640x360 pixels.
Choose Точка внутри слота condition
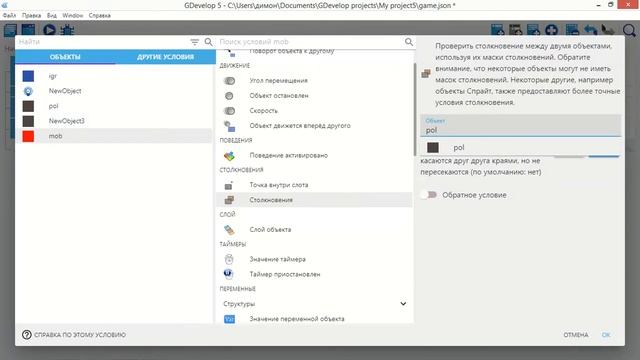314,185
